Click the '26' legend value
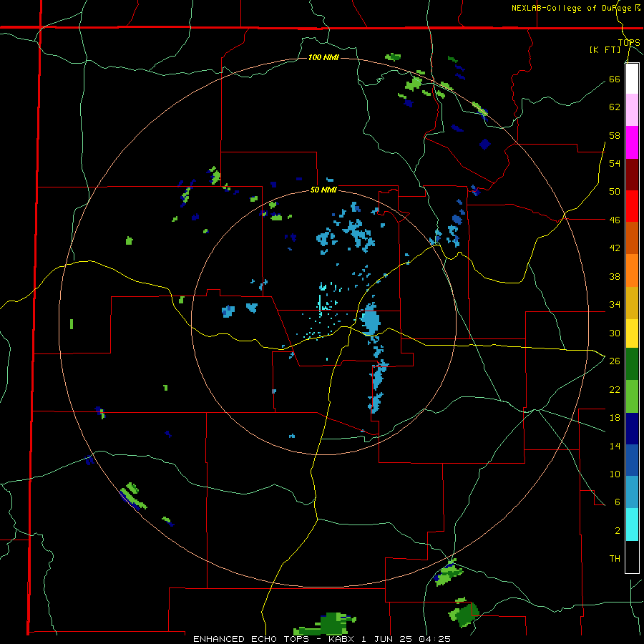 (x=615, y=361)
